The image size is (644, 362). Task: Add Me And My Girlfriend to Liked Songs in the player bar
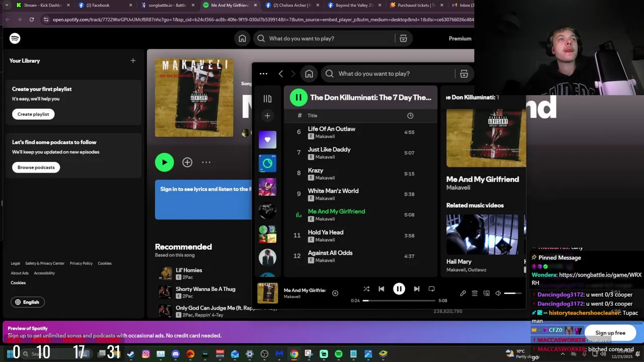(x=335, y=293)
